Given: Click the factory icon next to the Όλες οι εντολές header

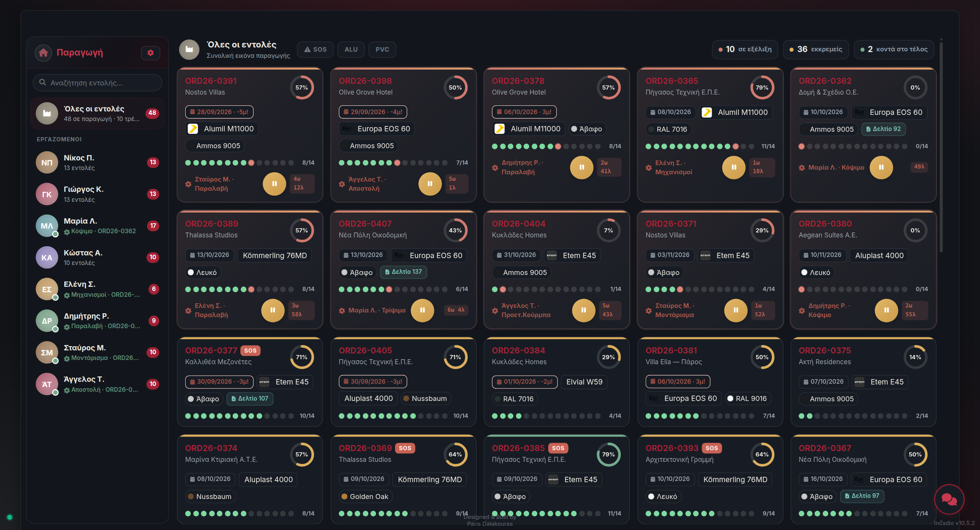Looking at the screenshot, I should pyautogui.click(x=189, y=49).
